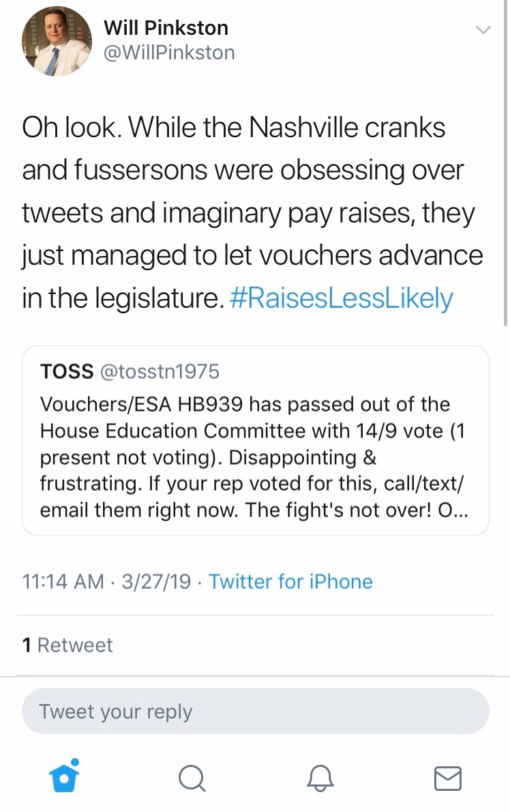The image size is (510, 812).
Task: Open the #RaisesLessLikely hashtag
Action: [342, 300]
